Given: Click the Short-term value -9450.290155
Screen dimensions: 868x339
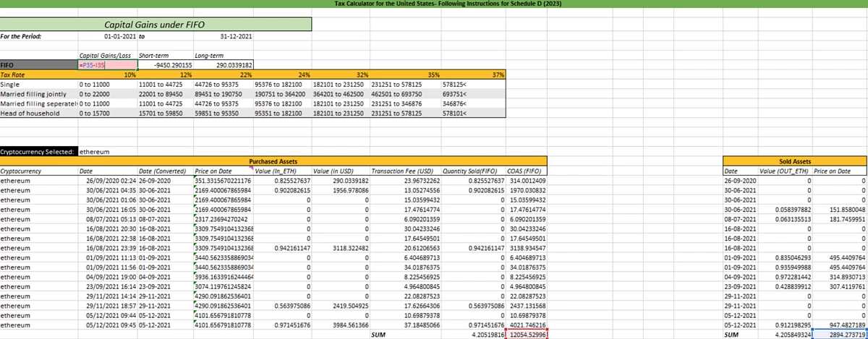Looking at the screenshot, I should 164,64.
